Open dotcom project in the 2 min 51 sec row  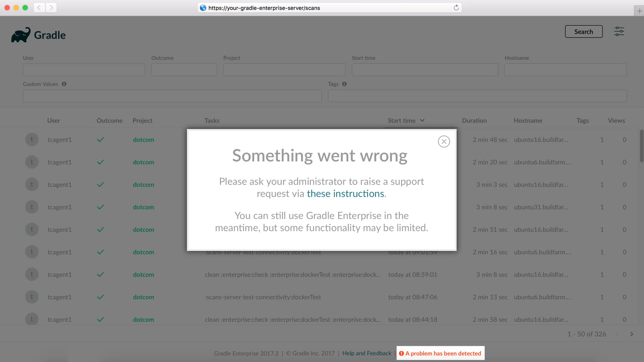tap(143, 230)
